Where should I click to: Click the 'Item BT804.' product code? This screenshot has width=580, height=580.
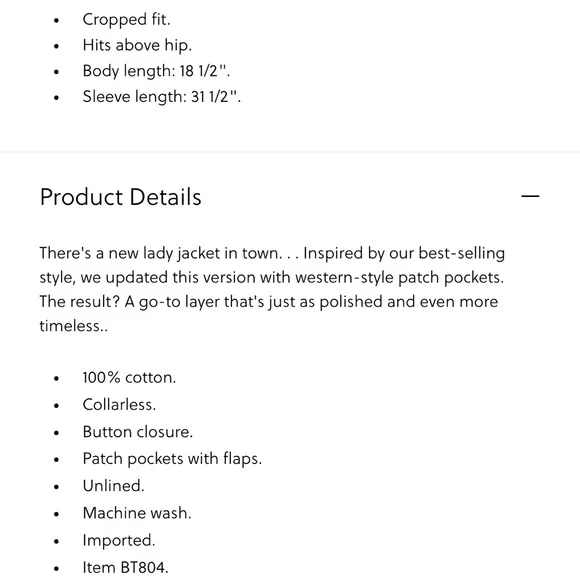(x=125, y=567)
